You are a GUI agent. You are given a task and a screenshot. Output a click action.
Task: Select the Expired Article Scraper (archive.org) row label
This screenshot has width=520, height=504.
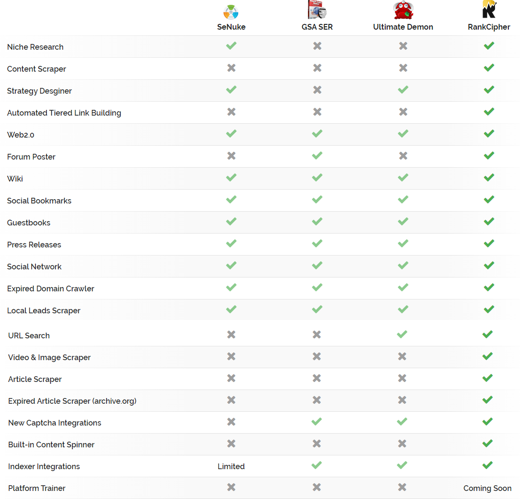pyautogui.click(x=72, y=401)
